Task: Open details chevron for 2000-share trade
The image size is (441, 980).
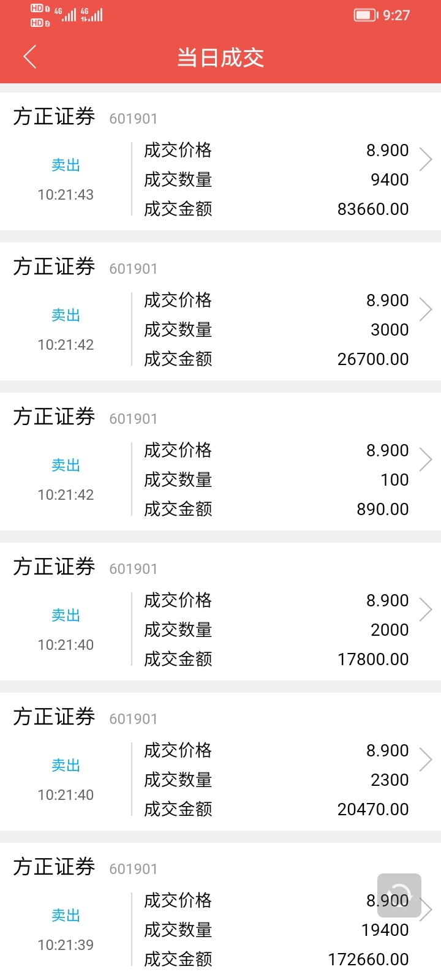Action: (x=426, y=609)
